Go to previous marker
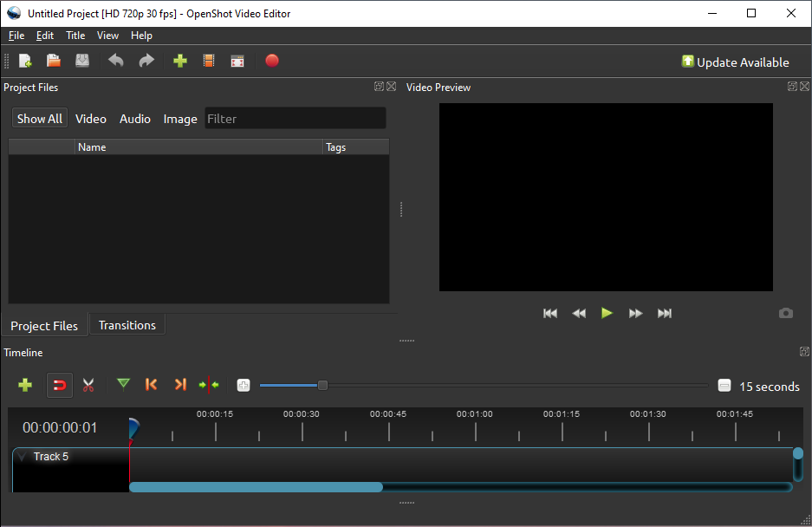The height and width of the screenshot is (527, 812). tap(151, 385)
